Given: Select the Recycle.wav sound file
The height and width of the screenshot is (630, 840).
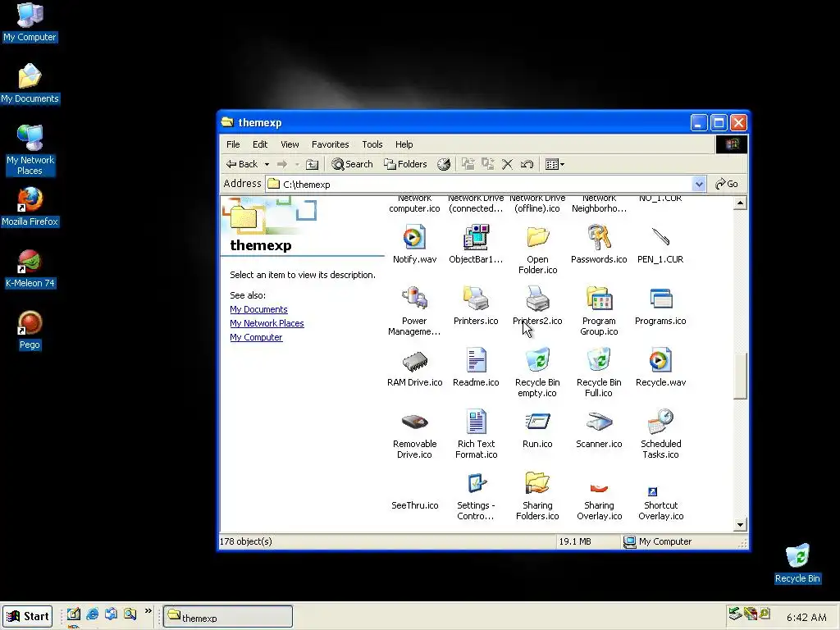Looking at the screenshot, I should point(660,361).
